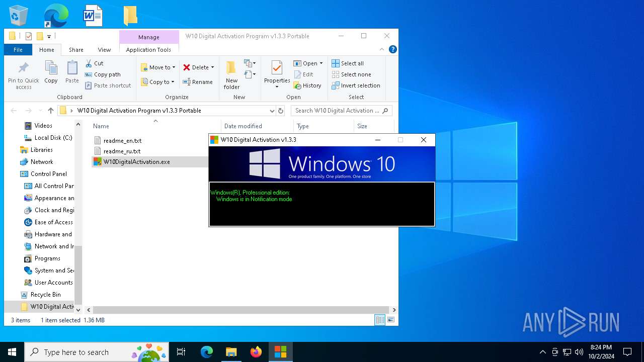Expand address bar history dropdown
Screen dimensions: 644x362
coord(272,111)
